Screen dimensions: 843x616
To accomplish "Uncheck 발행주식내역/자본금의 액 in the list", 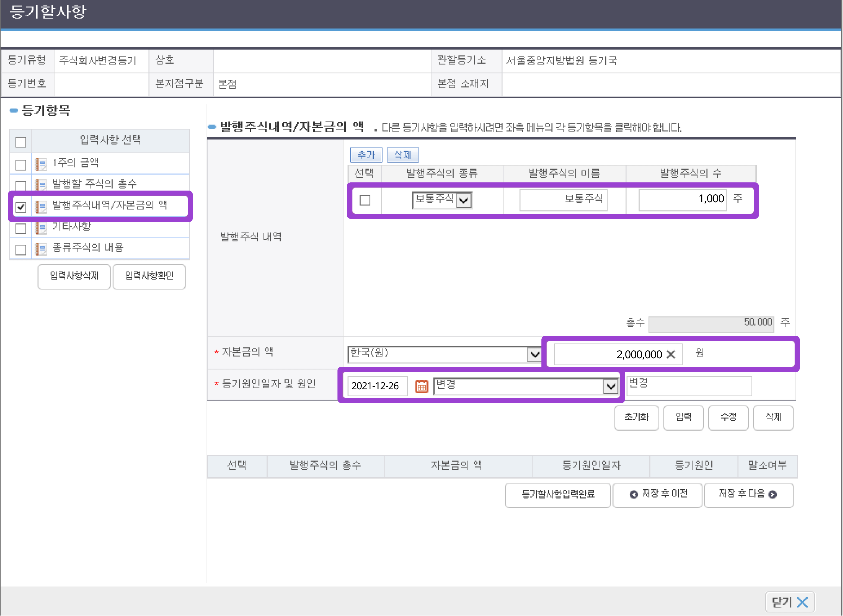I will (20, 207).
